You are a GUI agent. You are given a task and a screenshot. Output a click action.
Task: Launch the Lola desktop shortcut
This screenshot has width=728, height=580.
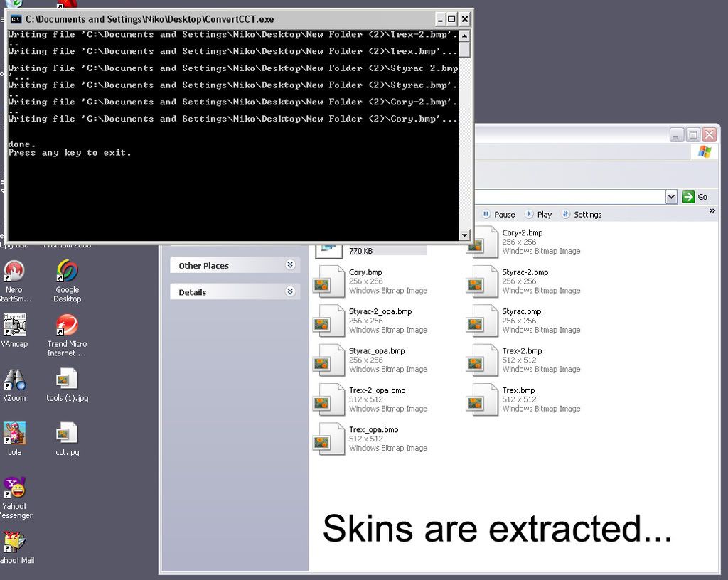[14, 434]
